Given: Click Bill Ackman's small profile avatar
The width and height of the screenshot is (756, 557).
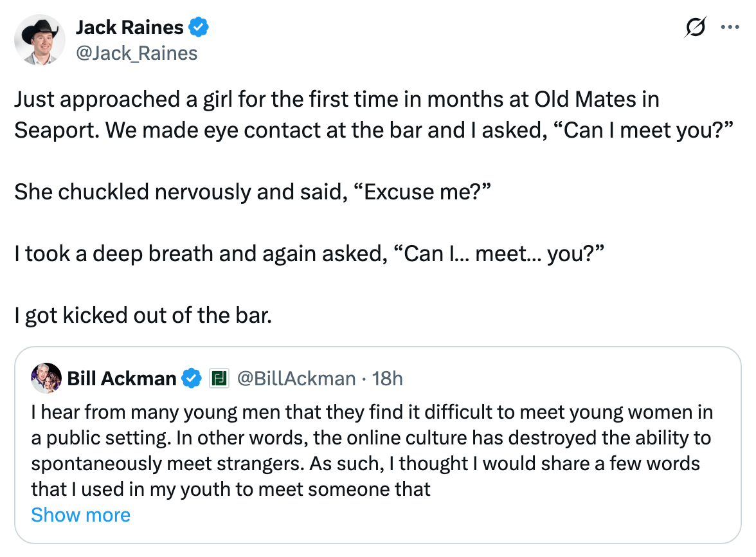Looking at the screenshot, I should pos(46,378).
